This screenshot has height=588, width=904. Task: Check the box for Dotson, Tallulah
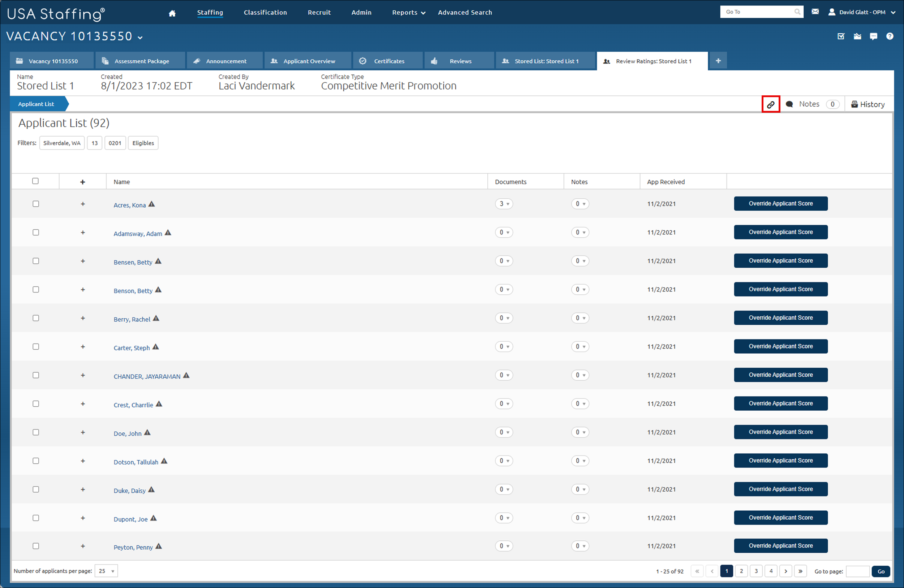tap(36, 461)
